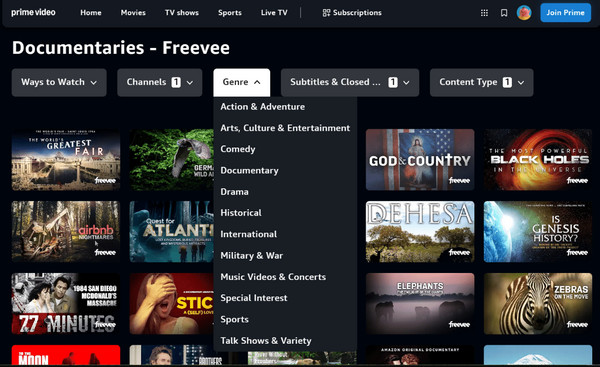Viewport: 600px width, 367px height.
Task: Open the snowy mountain thumbnail
Action: pyautogui.click(x=538, y=355)
